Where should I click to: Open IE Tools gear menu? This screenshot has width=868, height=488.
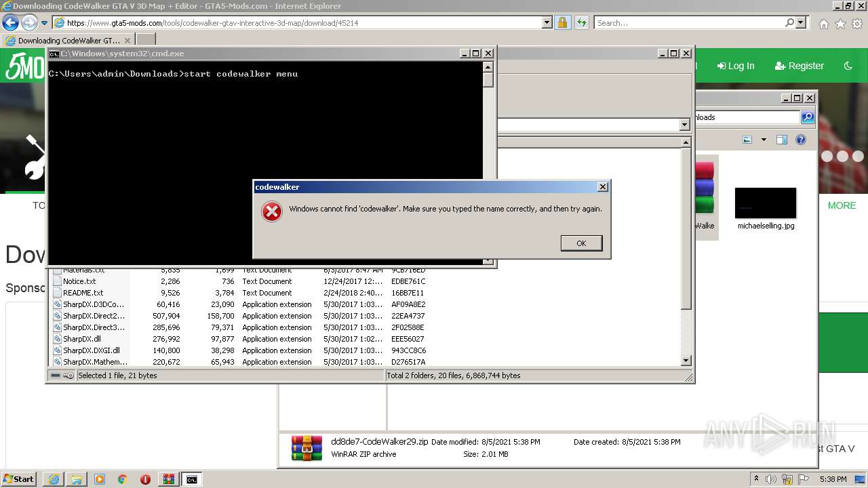(857, 24)
